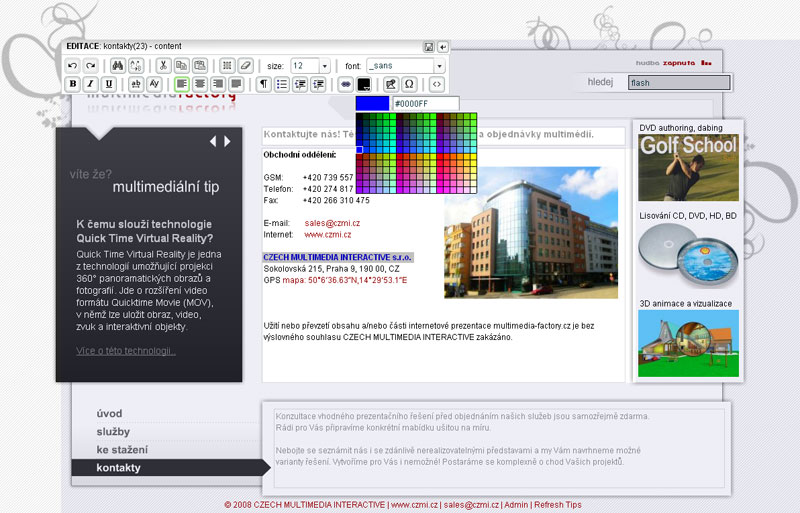This screenshot has width=800, height=513.
Task: Save the edited content with the disk icon
Action: tap(429, 47)
